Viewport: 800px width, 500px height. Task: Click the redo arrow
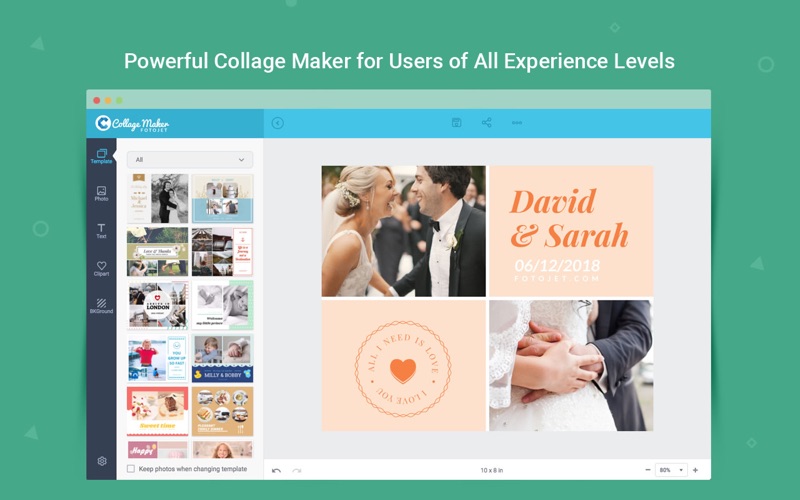click(296, 470)
